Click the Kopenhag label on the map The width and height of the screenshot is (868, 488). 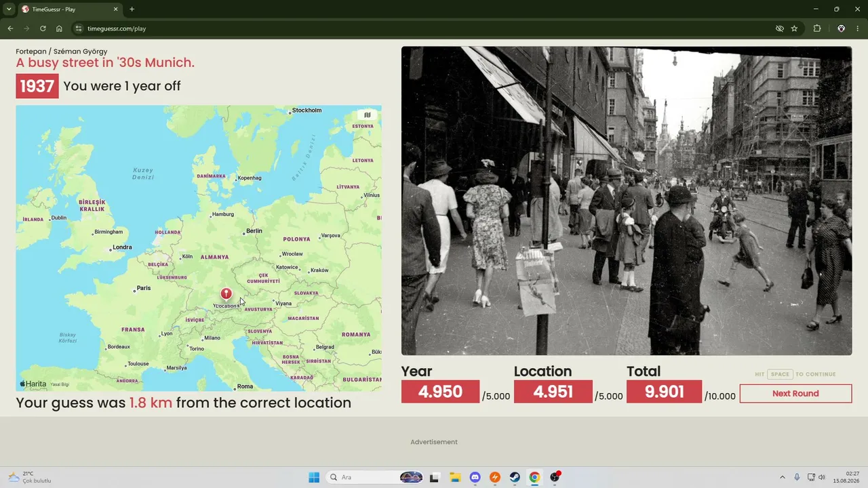pyautogui.click(x=250, y=178)
